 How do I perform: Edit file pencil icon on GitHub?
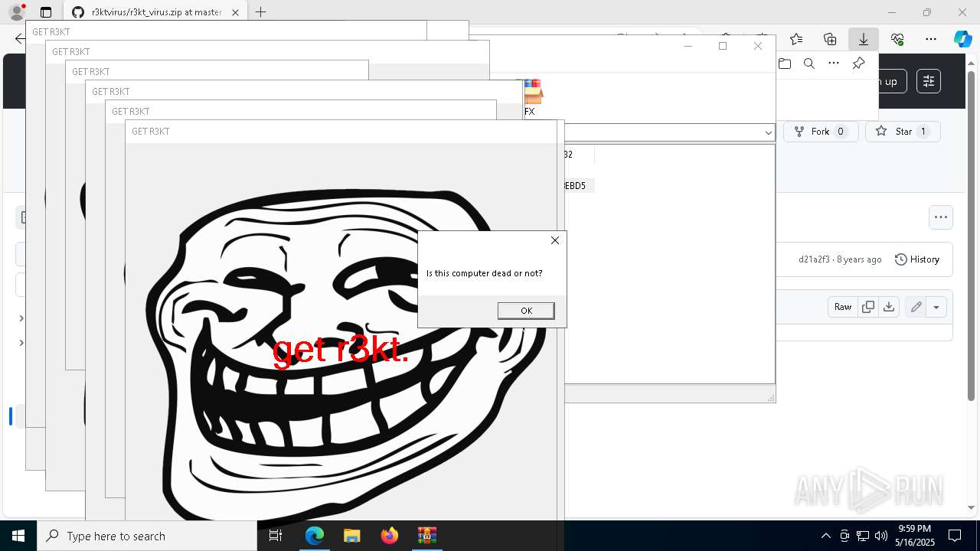[x=916, y=307]
